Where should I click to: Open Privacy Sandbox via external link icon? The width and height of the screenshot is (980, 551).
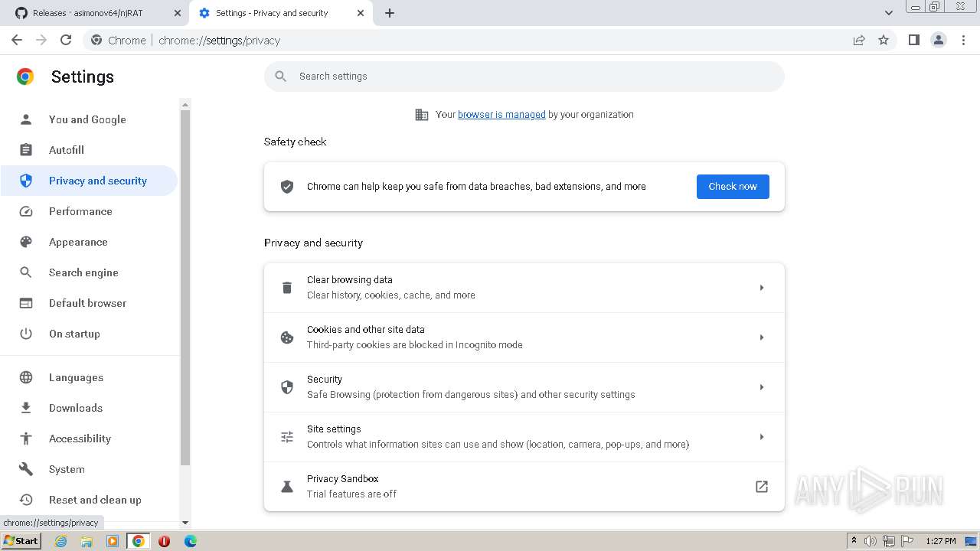tap(762, 487)
